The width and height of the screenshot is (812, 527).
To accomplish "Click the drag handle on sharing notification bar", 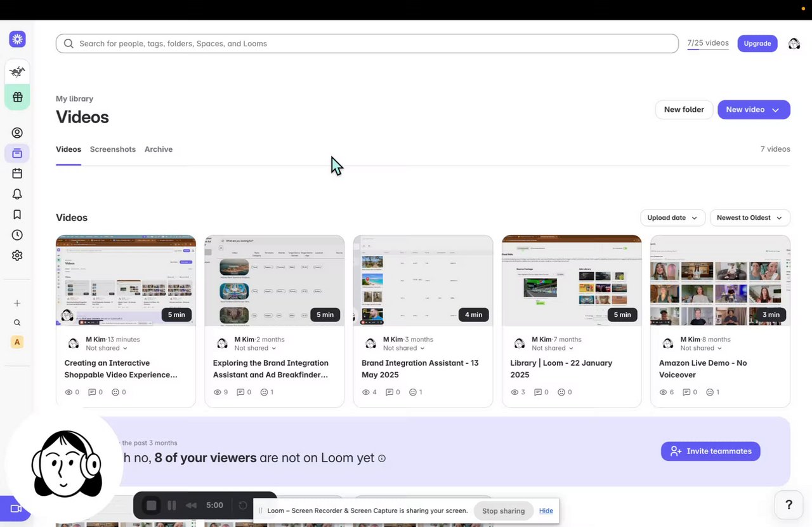I will 261,510.
